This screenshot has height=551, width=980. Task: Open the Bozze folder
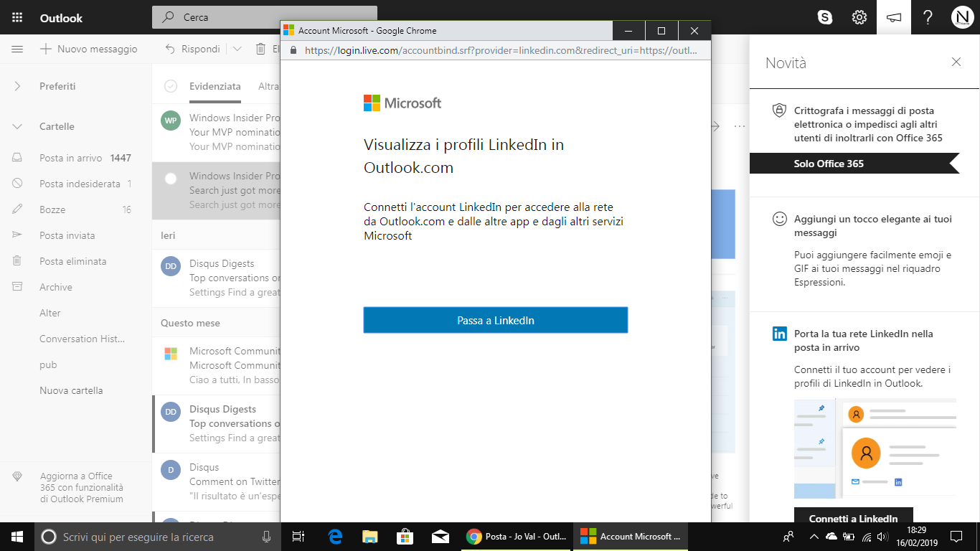[x=75, y=209]
